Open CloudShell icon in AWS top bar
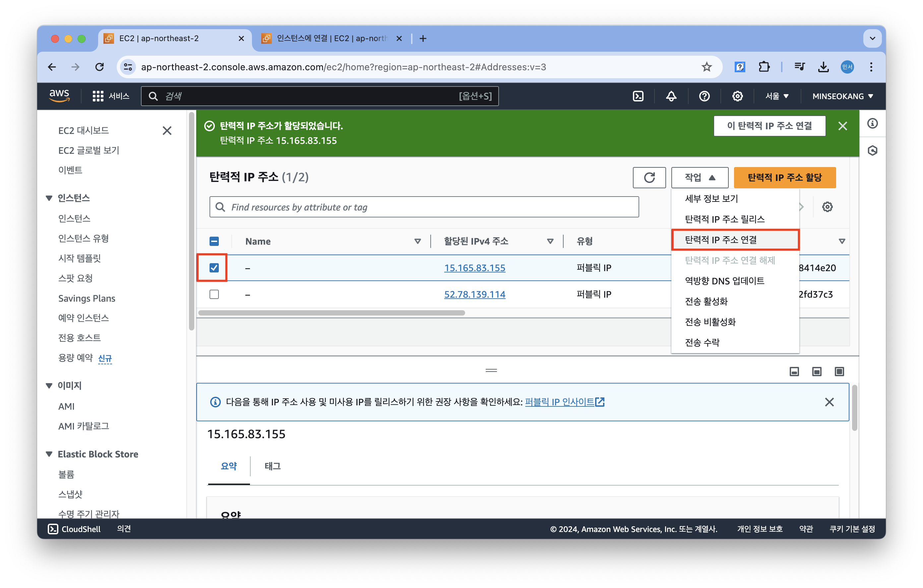This screenshot has height=588, width=923. point(638,96)
